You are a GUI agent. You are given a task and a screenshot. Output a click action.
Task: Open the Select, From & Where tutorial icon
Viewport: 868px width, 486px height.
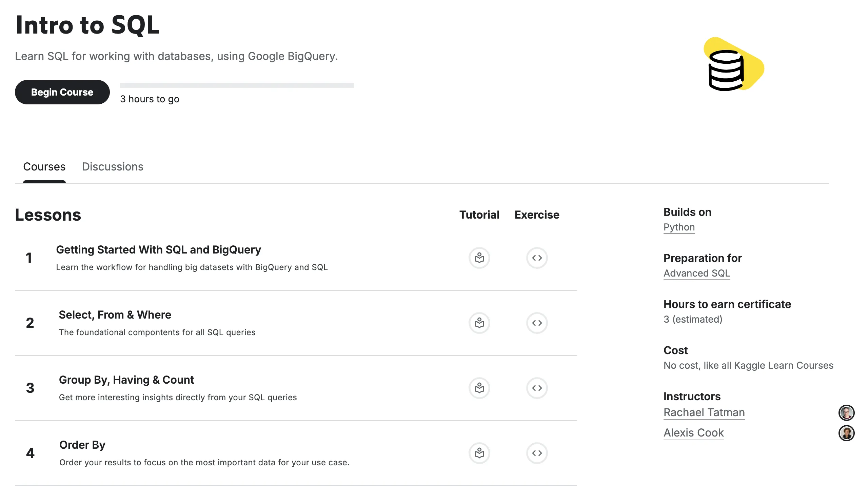point(479,323)
